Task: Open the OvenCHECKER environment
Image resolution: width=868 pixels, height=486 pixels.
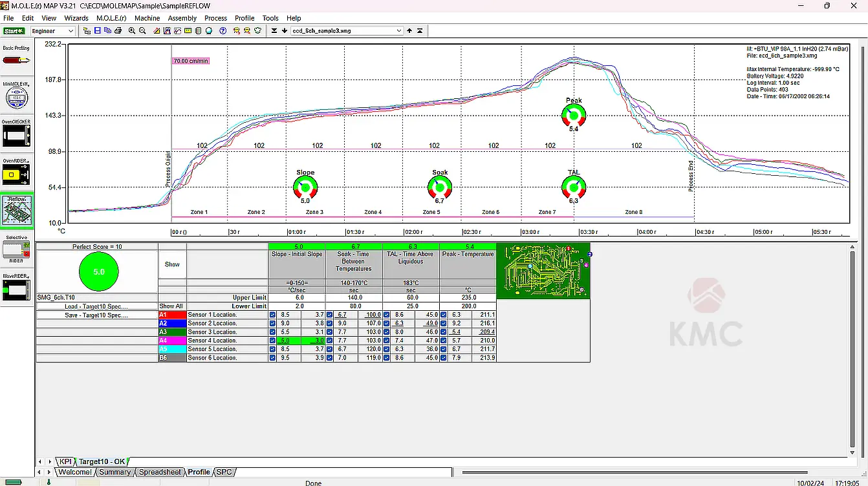Action: coord(17,136)
